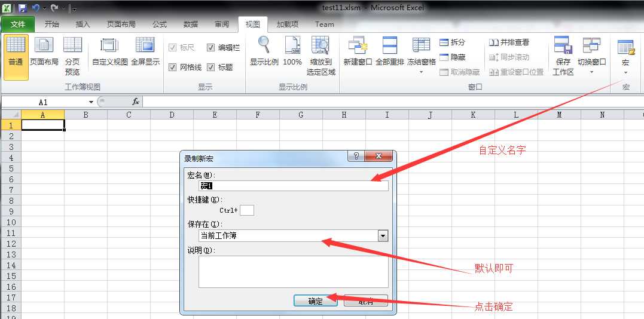Image resolution: width=644 pixels, height=319 pixels.
Task: Reset Window Position (重设窗口位置)
Action: 516,72
